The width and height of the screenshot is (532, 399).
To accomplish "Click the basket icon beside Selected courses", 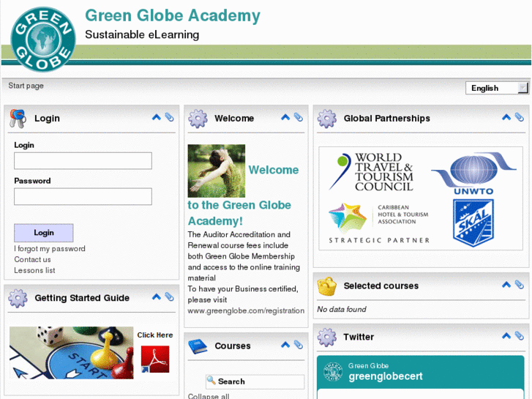I will [x=326, y=286].
